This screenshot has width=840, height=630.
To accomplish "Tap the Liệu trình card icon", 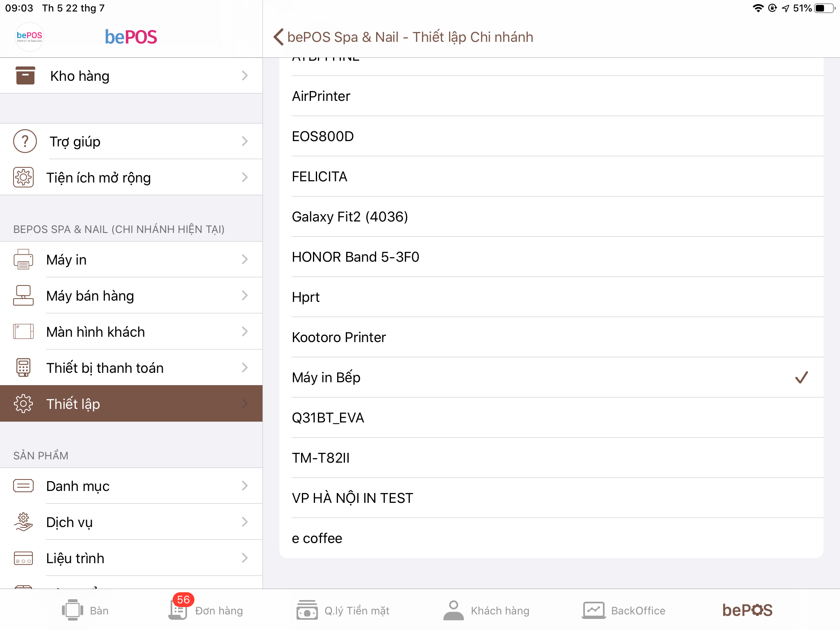I will (23, 558).
